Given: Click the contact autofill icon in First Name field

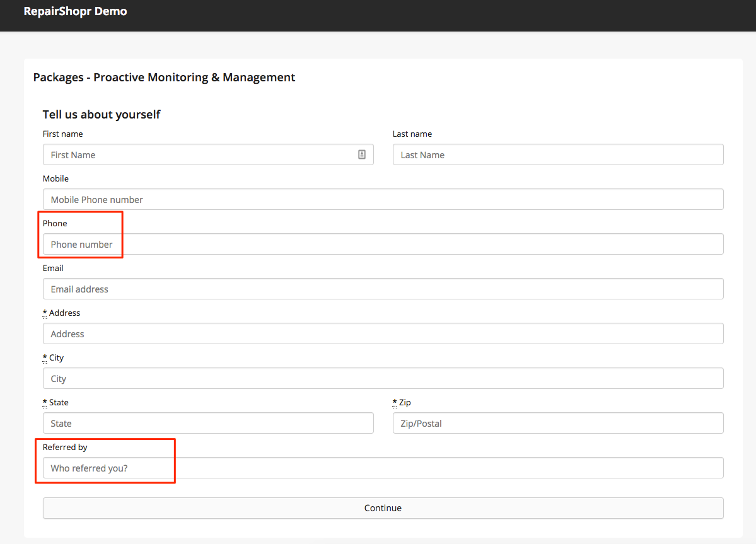Looking at the screenshot, I should (362, 154).
